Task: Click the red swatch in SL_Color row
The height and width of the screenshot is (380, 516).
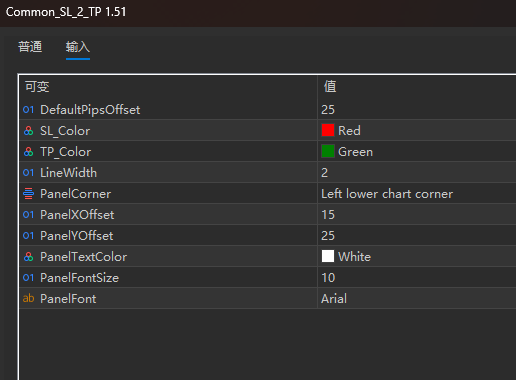Action: [328, 130]
